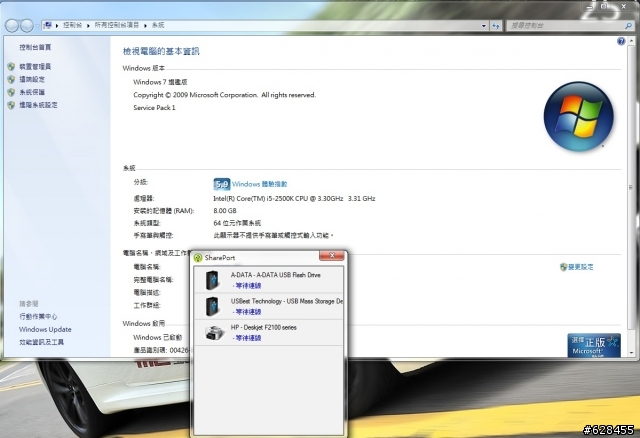
Task: Click the search magnifier icon
Action: click(628, 26)
